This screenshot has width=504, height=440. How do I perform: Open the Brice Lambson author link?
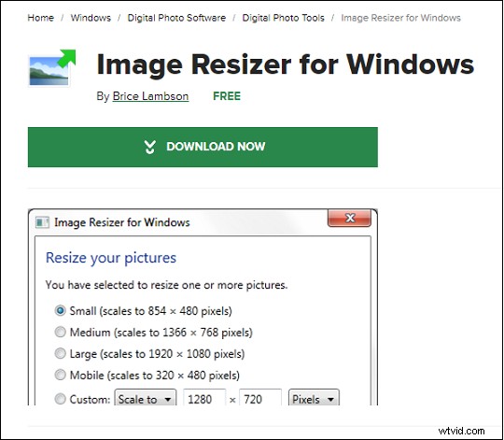click(x=150, y=96)
